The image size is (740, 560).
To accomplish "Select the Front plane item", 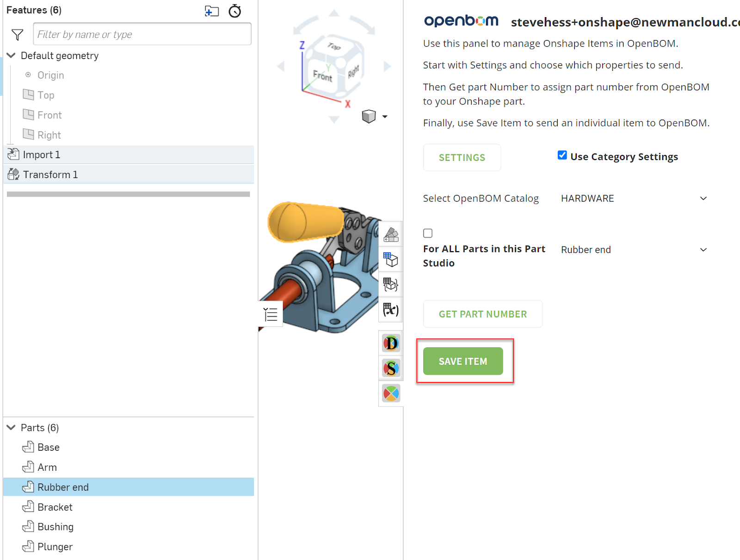I will pyautogui.click(x=49, y=115).
